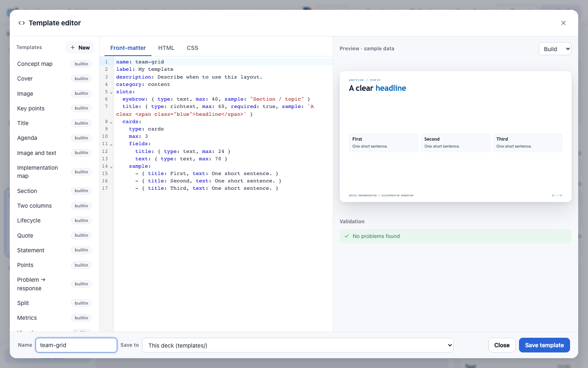The width and height of the screenshot is (588, 368).
Task: Select the Lifecycle template
Action: click(54, 220)
